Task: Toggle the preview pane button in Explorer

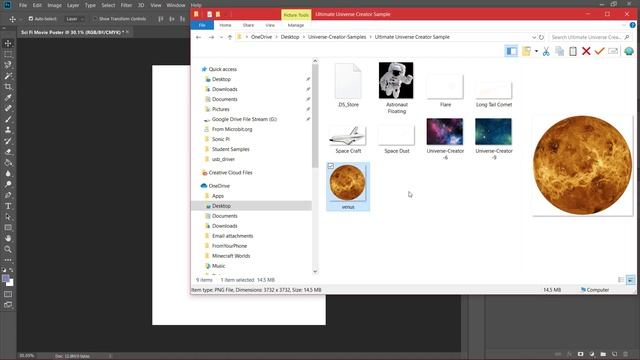Action: coord(511,51)
